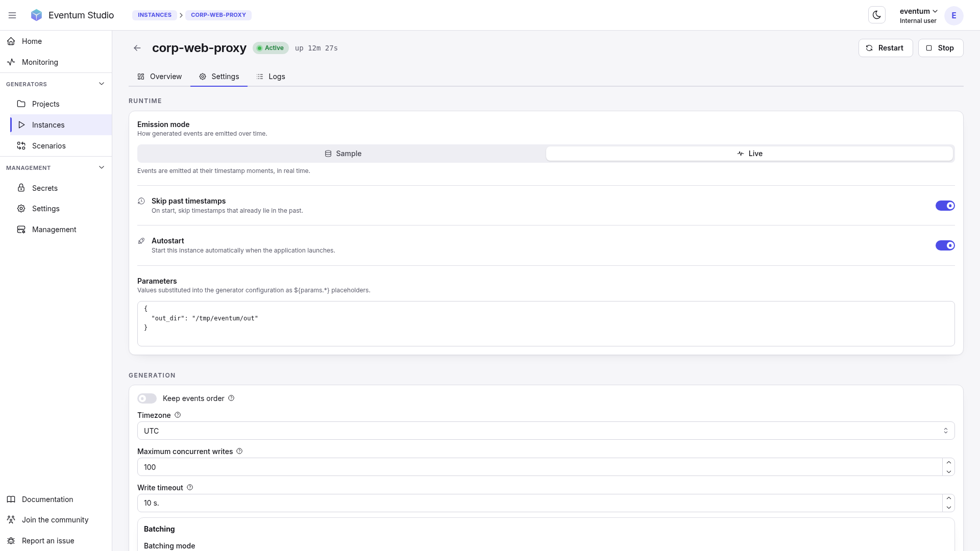Switch to the Settings tab
Image resolution: width=980 pixels, height=551 pixels.
(x=219, y=77)
